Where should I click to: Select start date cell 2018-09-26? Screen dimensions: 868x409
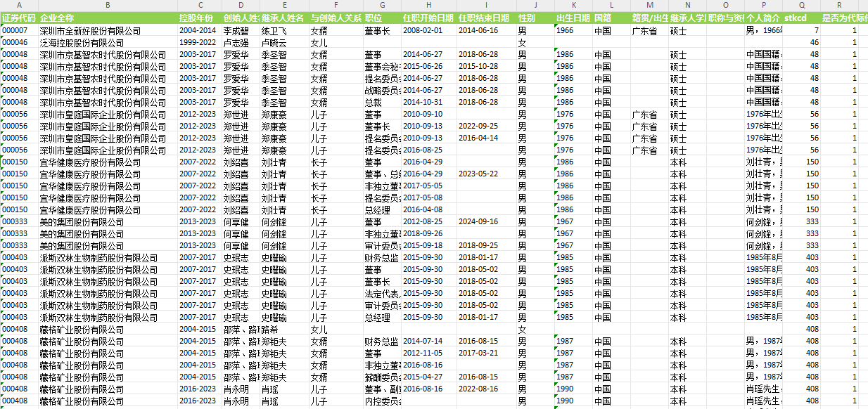[x=429, y=234]
